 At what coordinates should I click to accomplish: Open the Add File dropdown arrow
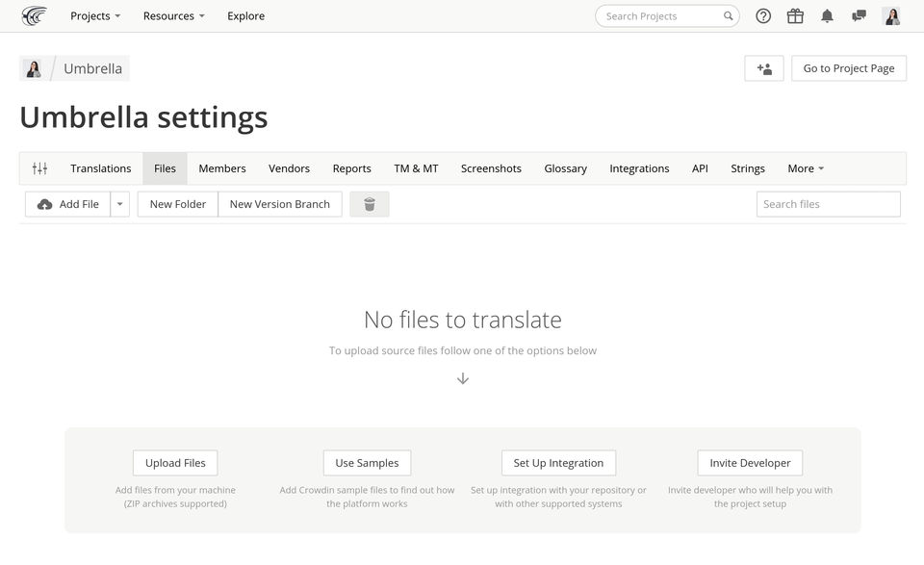pyautogui.click(x=120, y=204)
